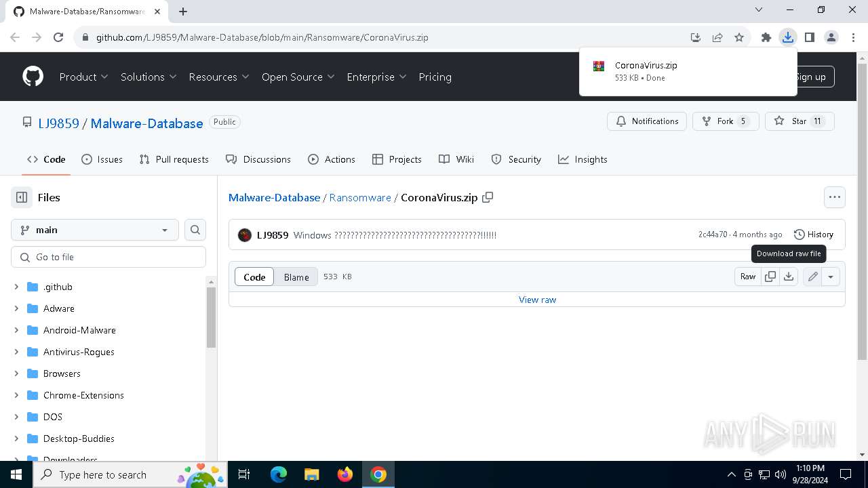Screen dimensions: 868x488
Task: Expand the Android-Malware folder chevron
Action: [x=16, y=330]
